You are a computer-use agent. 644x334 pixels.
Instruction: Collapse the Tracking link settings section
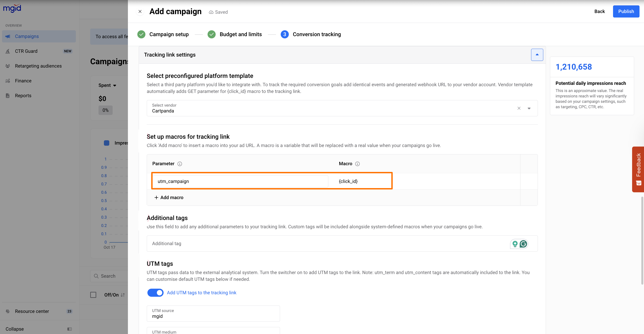click(x=537, y=55)
